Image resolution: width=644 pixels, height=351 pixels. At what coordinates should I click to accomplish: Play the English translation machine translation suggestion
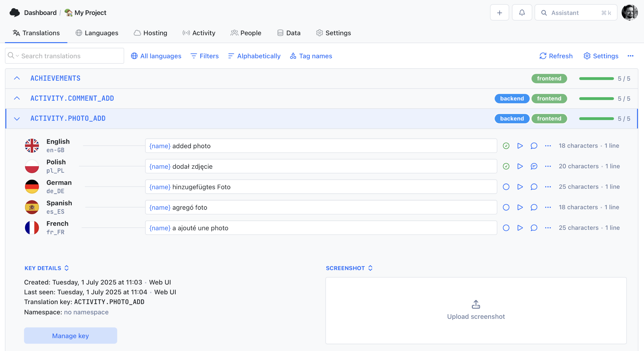pyautogui.click(x=520, y=146)
